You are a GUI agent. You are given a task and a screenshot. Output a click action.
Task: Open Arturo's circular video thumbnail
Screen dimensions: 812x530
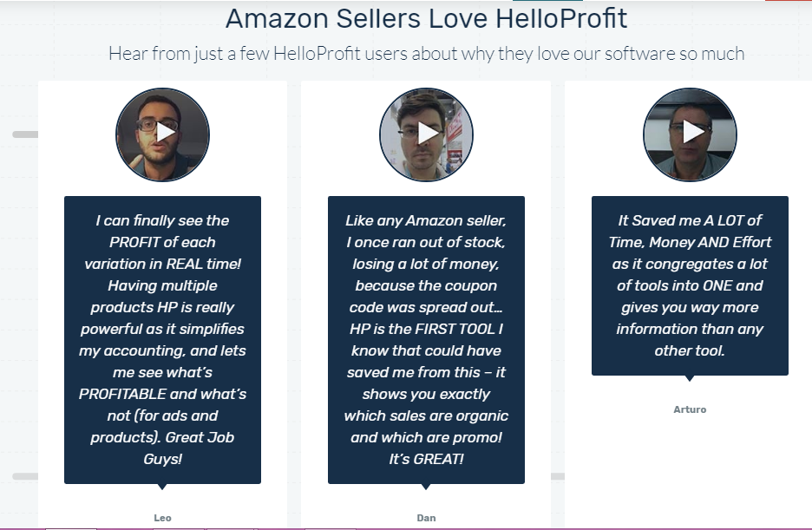pos(690,134)
